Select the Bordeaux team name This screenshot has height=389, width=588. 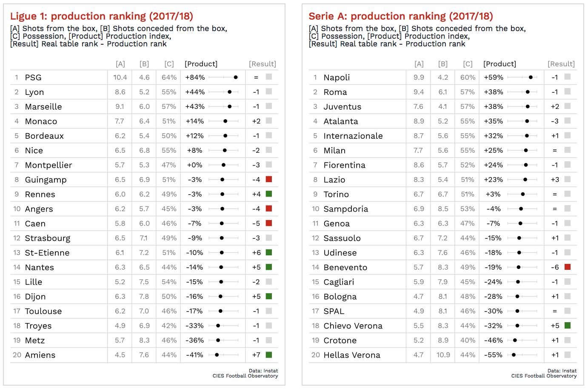click(x=44, y=136)
